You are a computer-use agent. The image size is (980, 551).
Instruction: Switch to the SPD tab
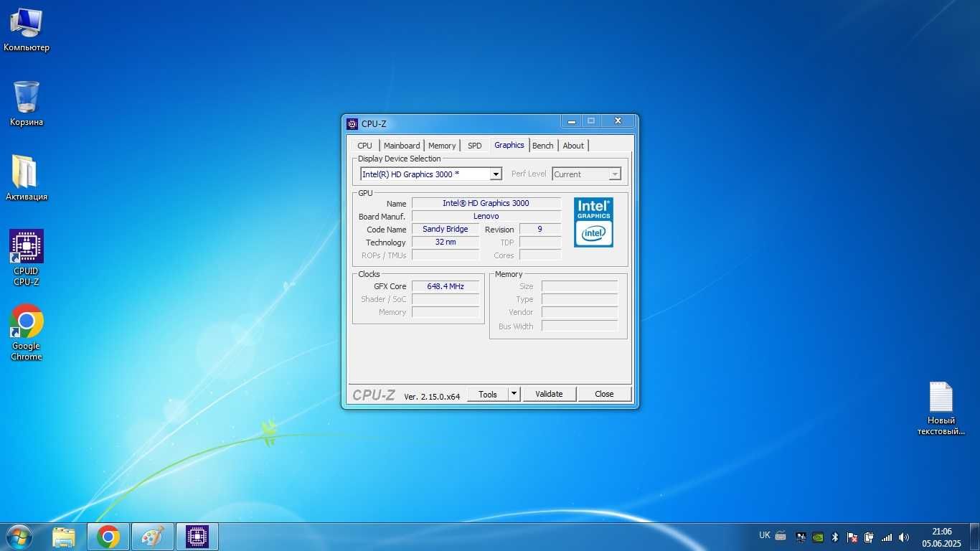[x=475, y=146]
